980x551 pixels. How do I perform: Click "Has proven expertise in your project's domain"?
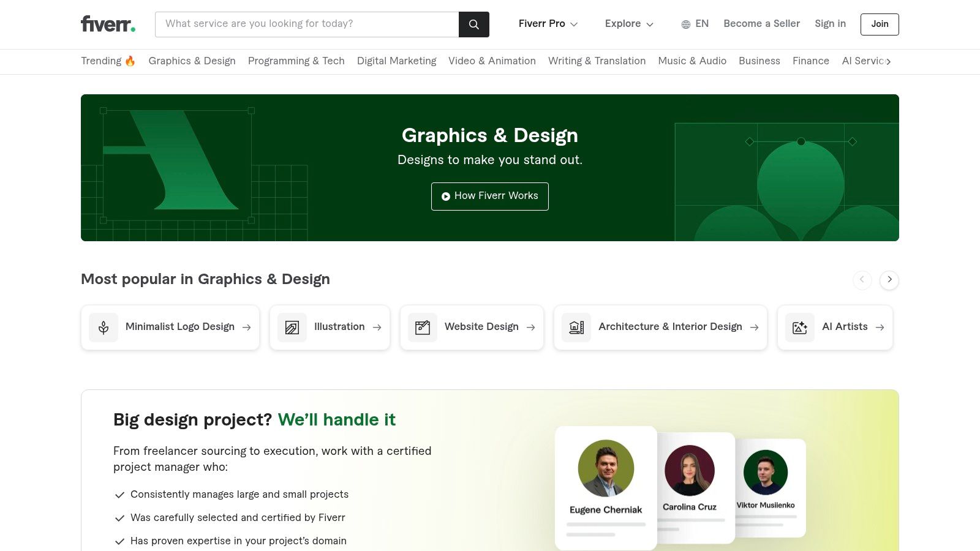pos(238,541)
